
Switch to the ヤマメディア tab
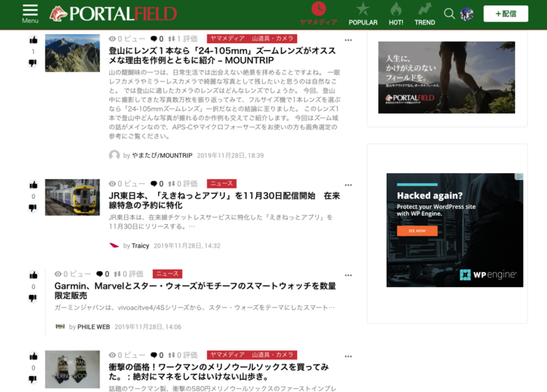pyautogui.click(x=318, y=14)
